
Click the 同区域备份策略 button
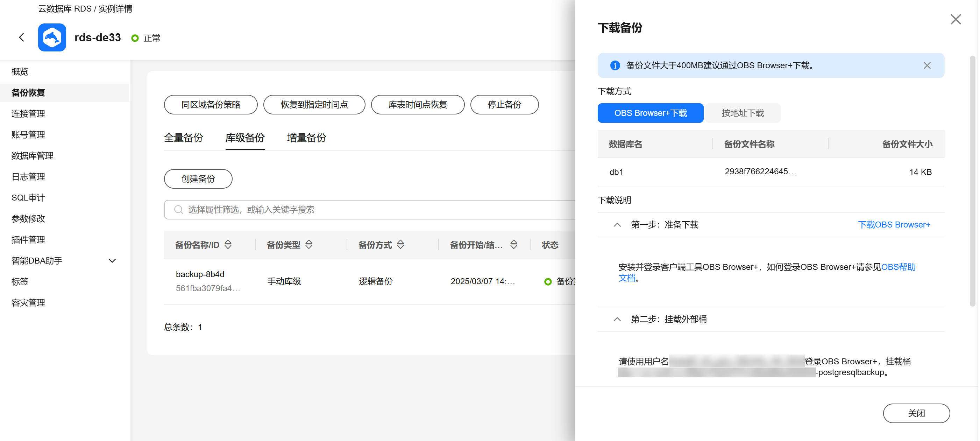[x=211, y=105]
